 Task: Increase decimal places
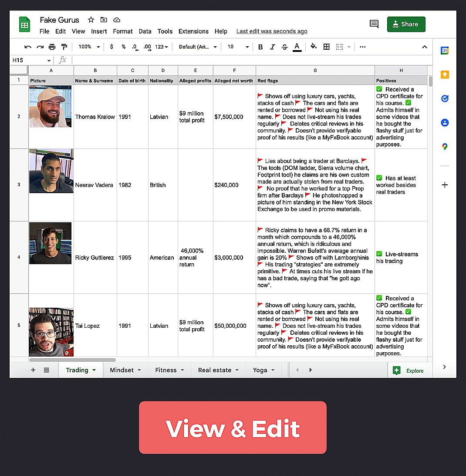pos(148,47)
